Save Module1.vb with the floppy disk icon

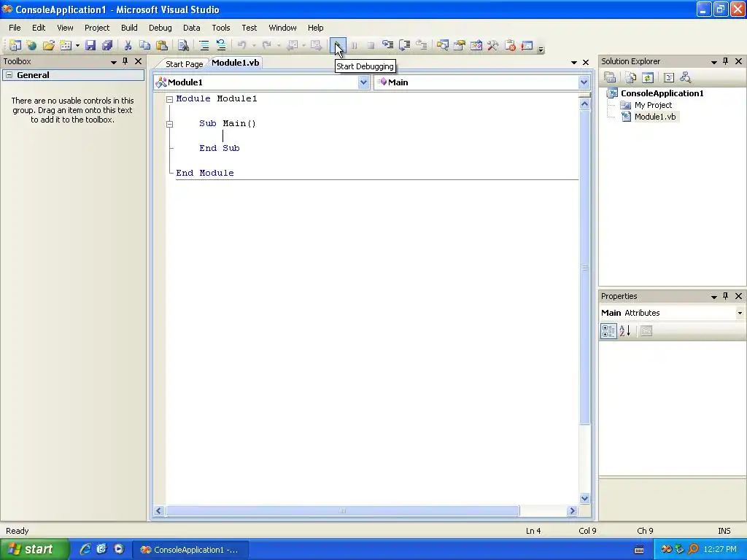(x=90, y=45)
